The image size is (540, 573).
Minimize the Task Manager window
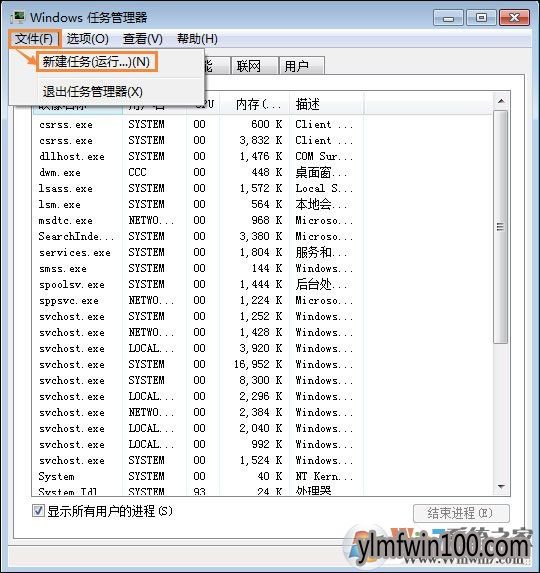pos(448,18)
